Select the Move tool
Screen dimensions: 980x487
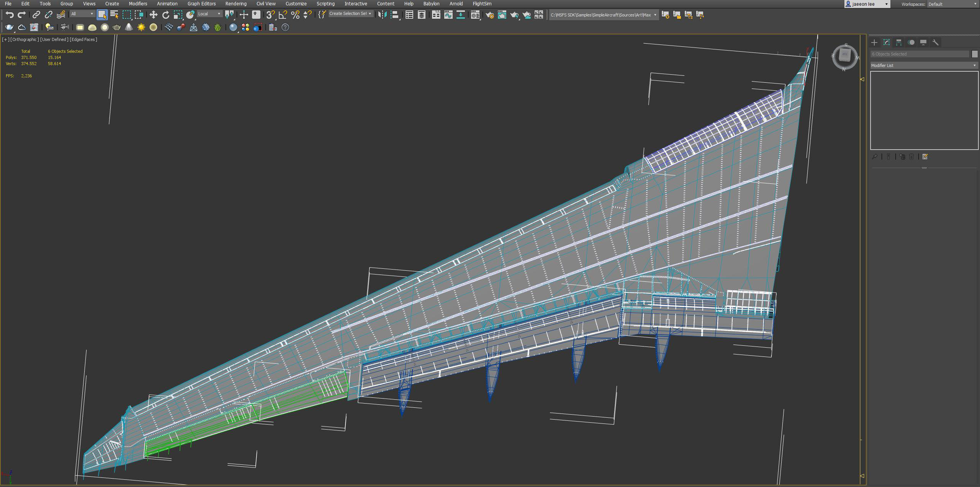pos(153,15)
